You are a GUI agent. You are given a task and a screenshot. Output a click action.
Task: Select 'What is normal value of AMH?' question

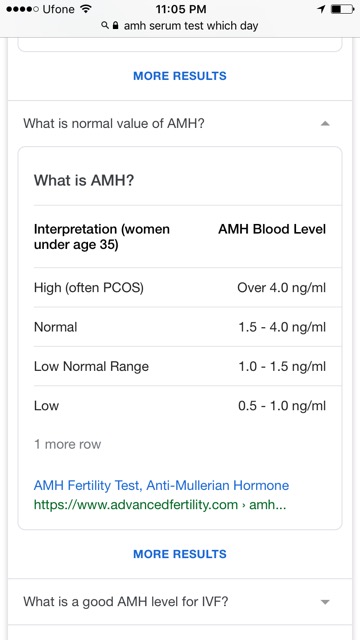[x=114, y=124]
